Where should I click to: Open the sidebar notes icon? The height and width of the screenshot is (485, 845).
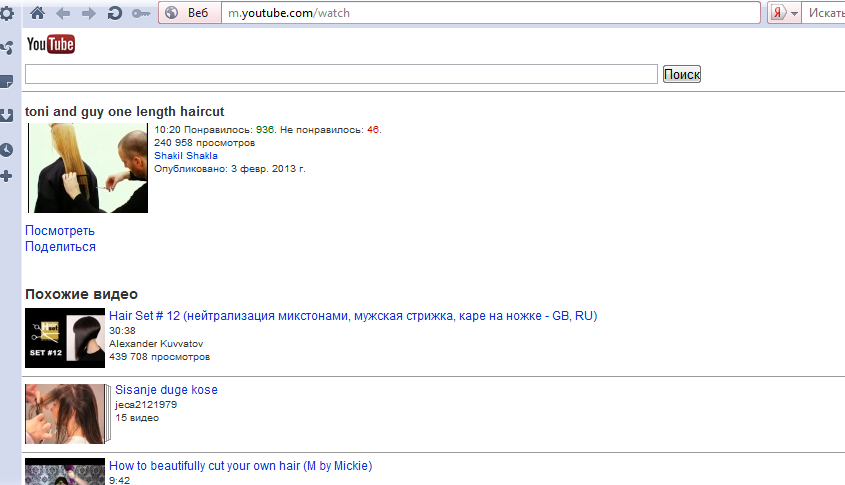pos(7,82)
